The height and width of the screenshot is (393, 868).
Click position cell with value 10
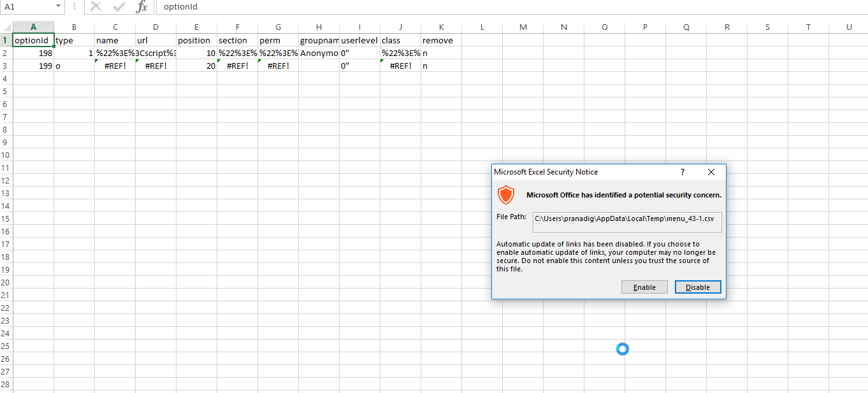[196, 53]
